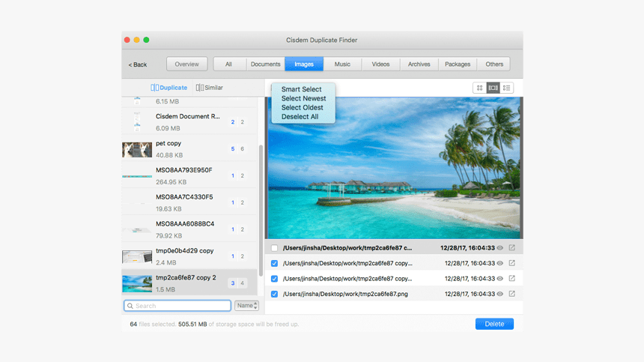Select the tmp0e0b4d29 copy list item
The image size is (644, 362).
click(189, 256)
